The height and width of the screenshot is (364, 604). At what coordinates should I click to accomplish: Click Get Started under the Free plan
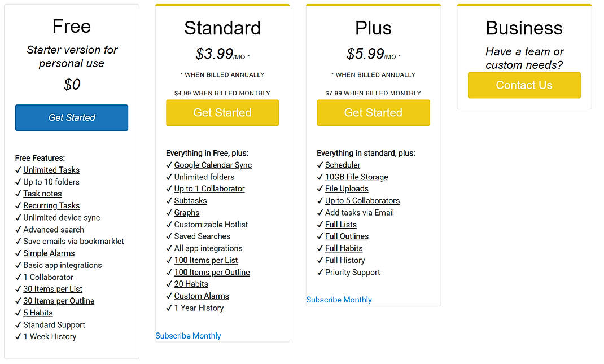pyautogui.click(x=71, y=117)
